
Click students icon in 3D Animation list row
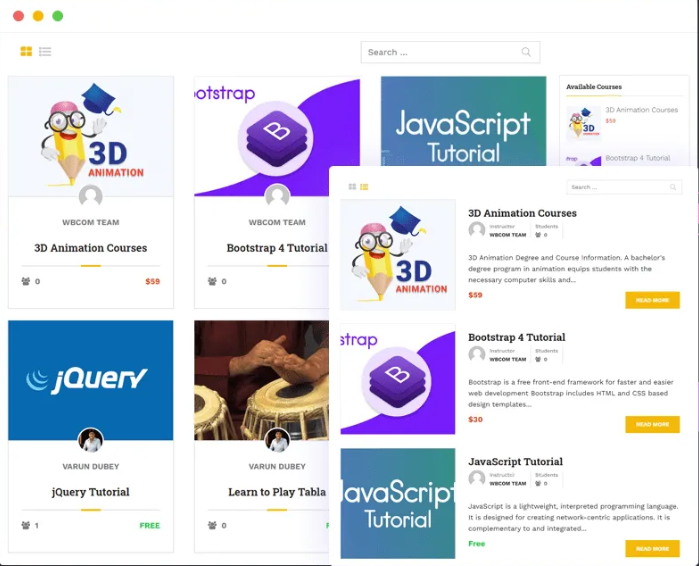coord(538,235)
